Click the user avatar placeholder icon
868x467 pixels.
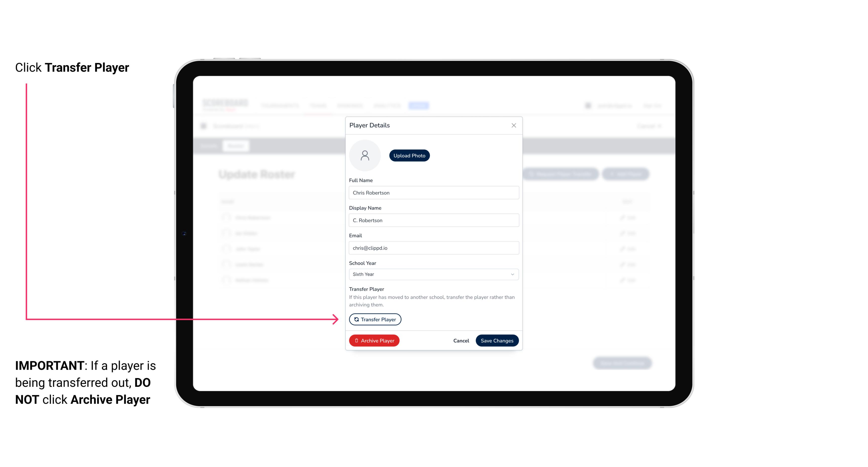[365, 155]
